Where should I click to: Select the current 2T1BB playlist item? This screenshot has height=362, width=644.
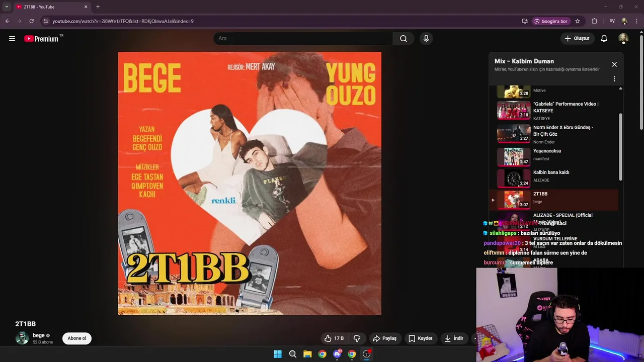[553, 200]
